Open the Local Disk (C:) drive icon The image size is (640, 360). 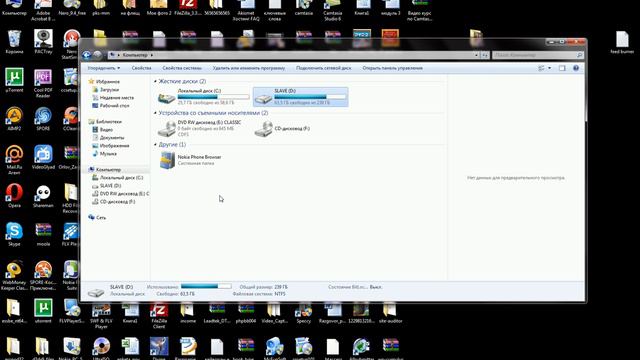tap(167, 98)
